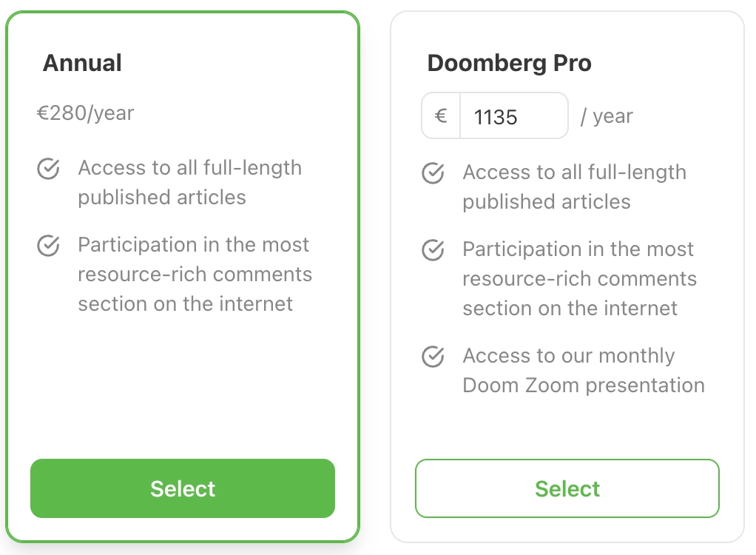This screenshot has height=555, width=756.
Task: Click the euro symbol beside the price field
Action: 441,115
